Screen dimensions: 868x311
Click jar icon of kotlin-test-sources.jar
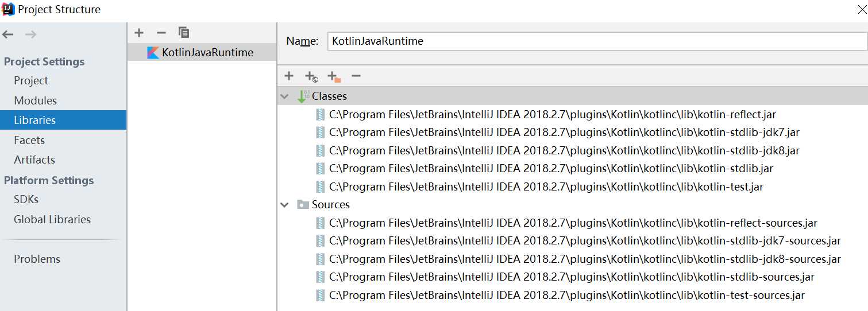click(321, 296)
